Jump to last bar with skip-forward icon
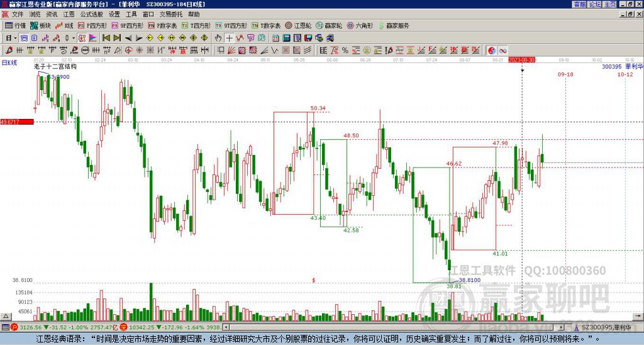Image resolution: width=644 pixels, height=345 pixels. (117, 38)
